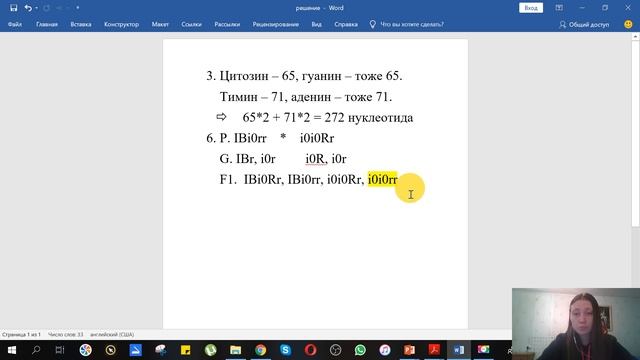Viewport: 640px width, 360px height.
Task: Open ribbon display options icon
Action: (x=559, y=8)
